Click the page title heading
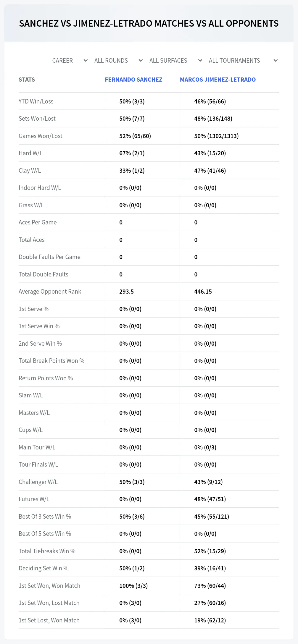This screenshot has height=644, width=298. [x=149, y=23]
